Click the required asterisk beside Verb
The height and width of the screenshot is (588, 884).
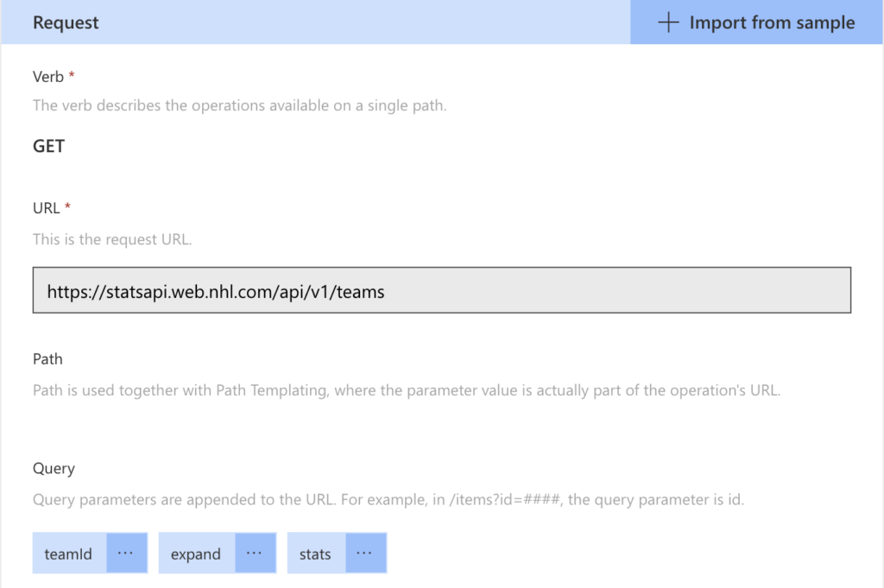(x=70, y=76)
